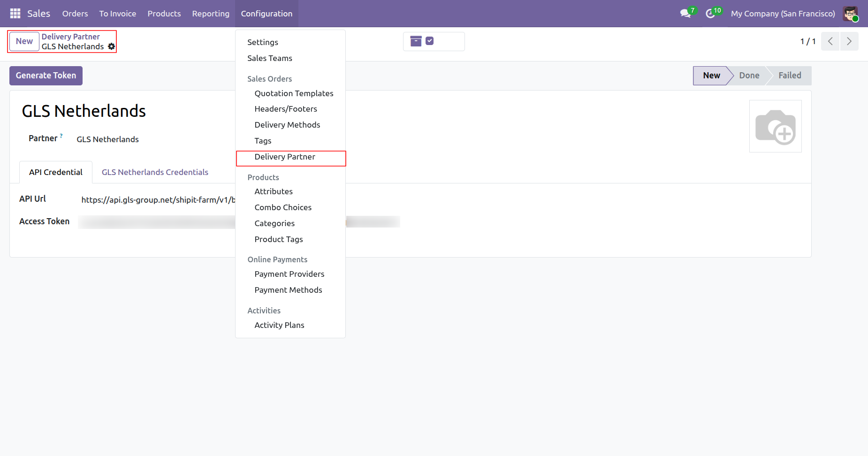
Task: Open the activities clock icon
Action: tap(710, 14)
